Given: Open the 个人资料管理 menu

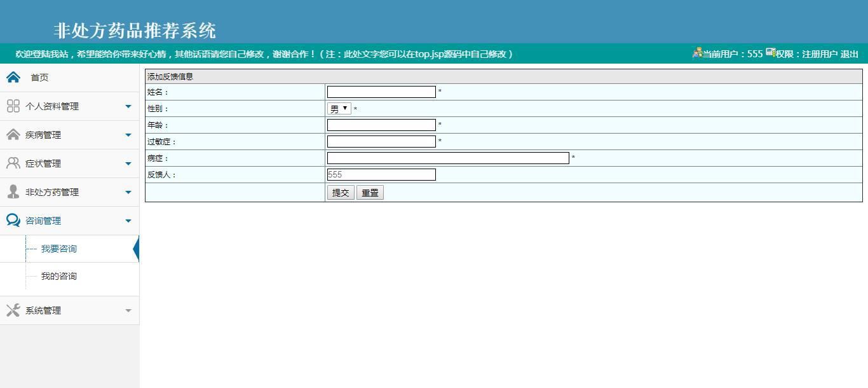Looking at the screenshot, I should coord(52,106).
